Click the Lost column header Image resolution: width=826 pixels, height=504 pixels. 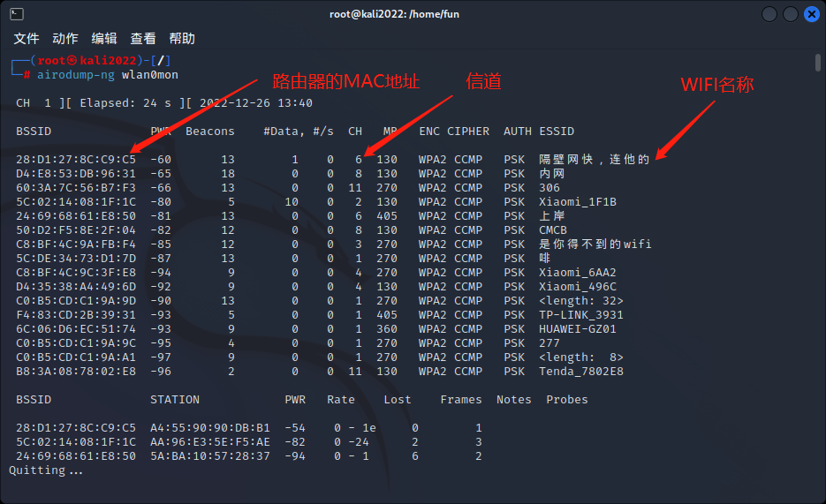click(398, 400)
